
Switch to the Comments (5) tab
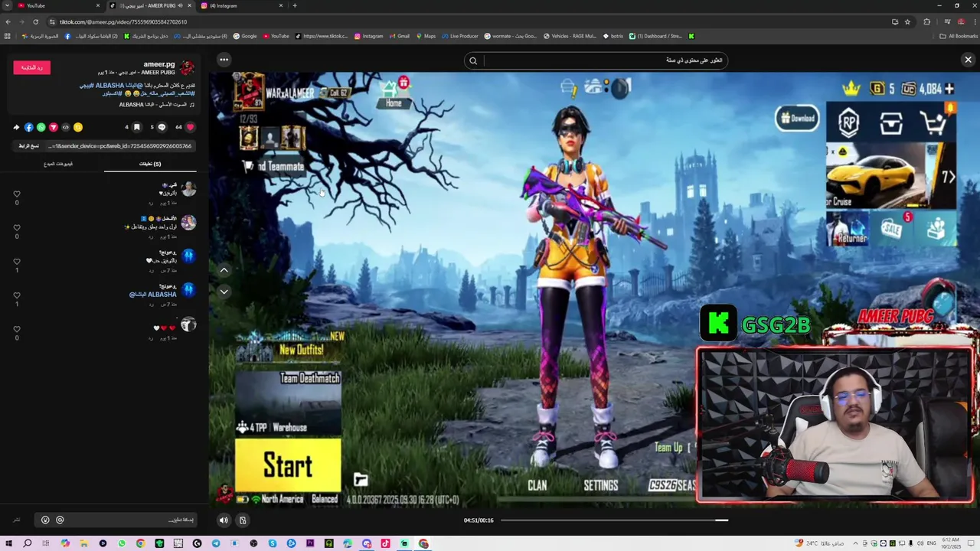tap(150, 164)
